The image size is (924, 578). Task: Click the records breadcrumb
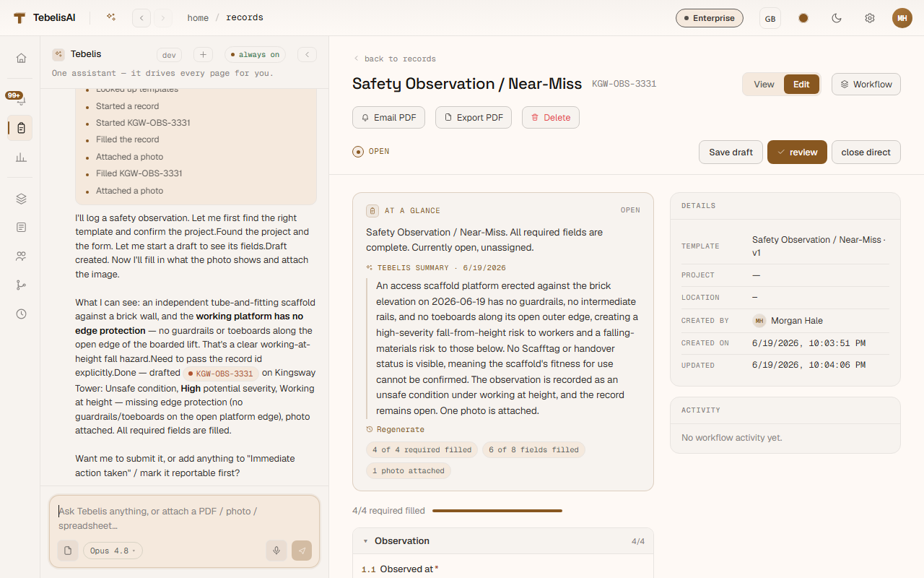pyautogui.click(x=245, y=18)
